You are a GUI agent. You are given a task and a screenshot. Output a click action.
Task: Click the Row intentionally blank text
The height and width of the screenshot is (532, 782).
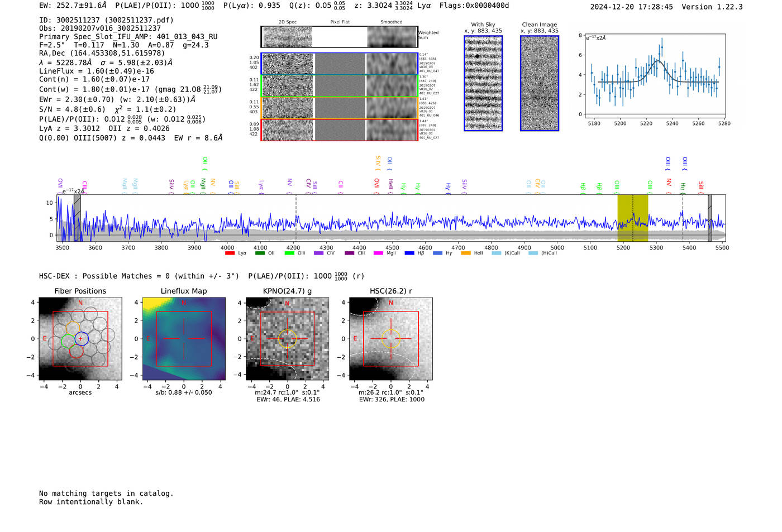[x=91, y=502]
